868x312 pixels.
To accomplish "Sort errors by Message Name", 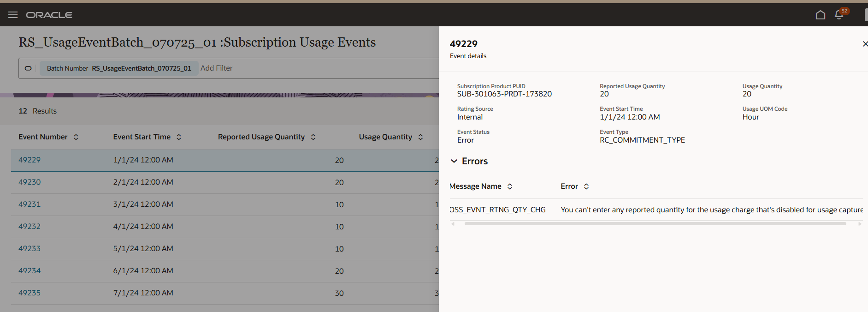I will (x=510, y=186).
